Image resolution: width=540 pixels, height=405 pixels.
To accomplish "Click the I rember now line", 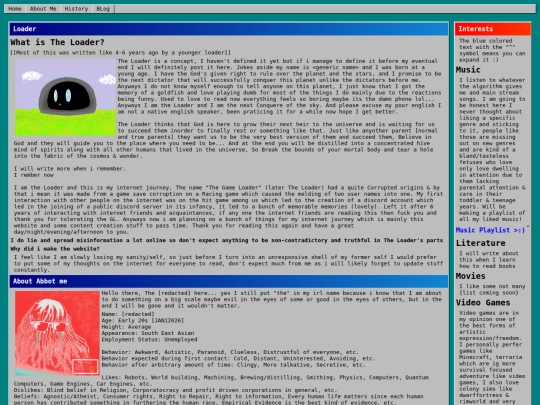I will point(34,175).
